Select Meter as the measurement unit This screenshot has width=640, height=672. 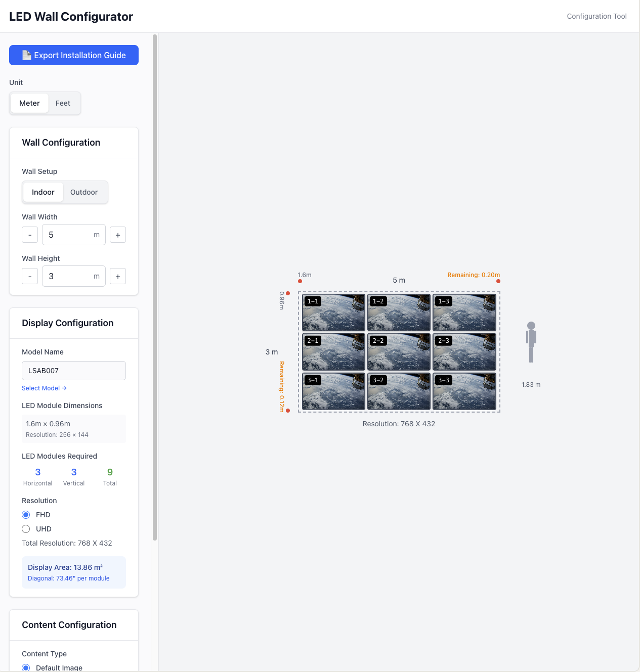[29, 103]
